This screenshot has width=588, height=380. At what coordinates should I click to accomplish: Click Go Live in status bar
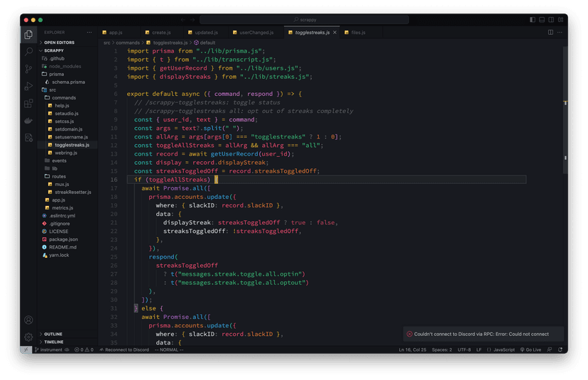pos(530,349)
